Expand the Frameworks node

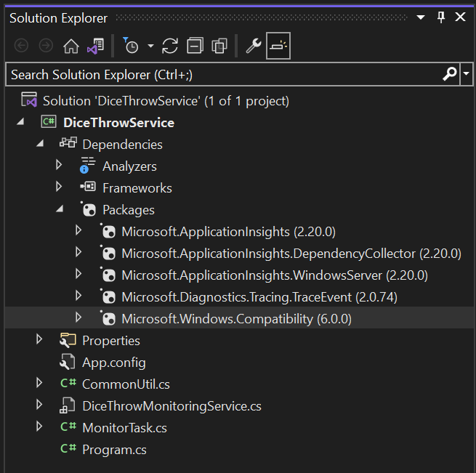click(59, 187)
